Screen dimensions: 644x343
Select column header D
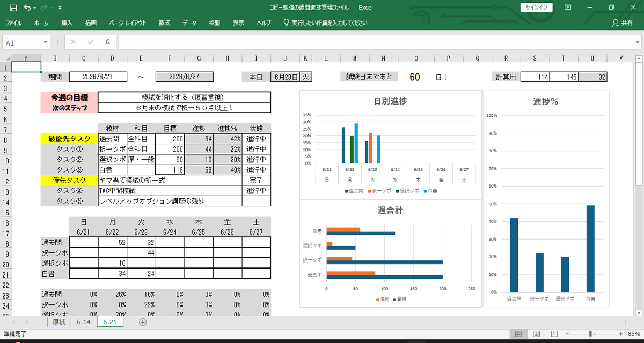pos(112,58)
